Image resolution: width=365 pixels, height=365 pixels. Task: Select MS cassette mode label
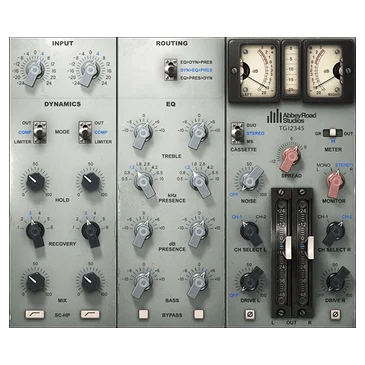point(250,142)
